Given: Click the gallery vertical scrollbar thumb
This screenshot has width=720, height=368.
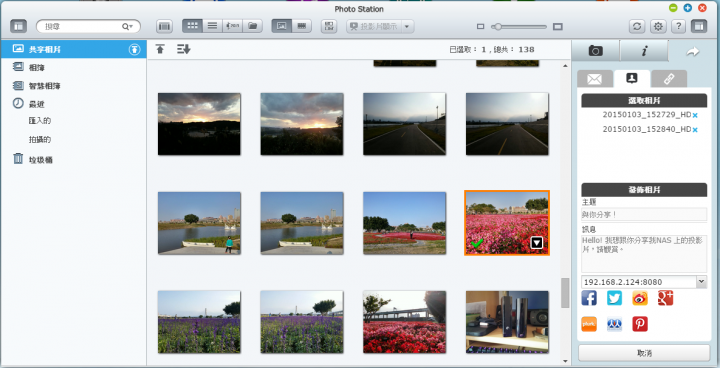Looking at the screenshot, I should pyautogui.click(x=565, y=293).
